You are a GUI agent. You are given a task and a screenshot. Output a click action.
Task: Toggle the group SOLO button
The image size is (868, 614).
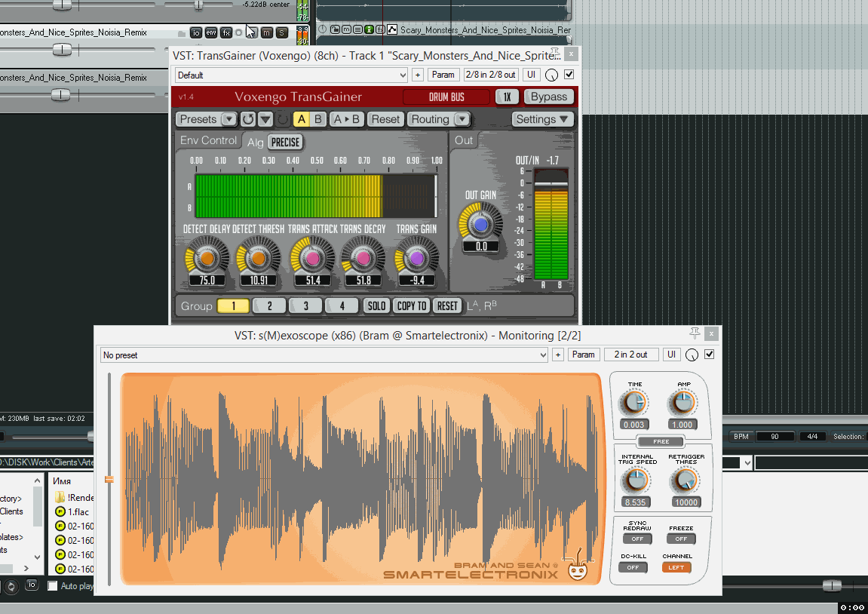point(376,305)
